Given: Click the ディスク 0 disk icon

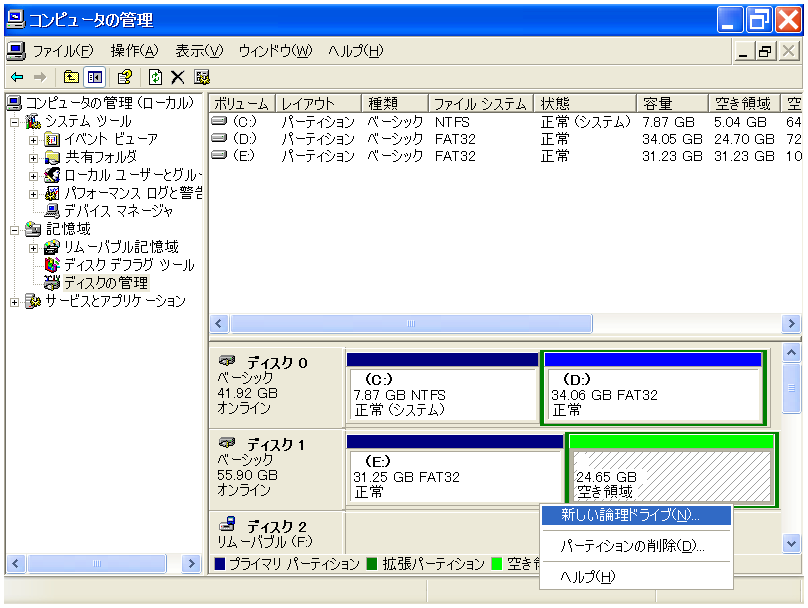Looking at the screenshot, I should coord(227,360).
